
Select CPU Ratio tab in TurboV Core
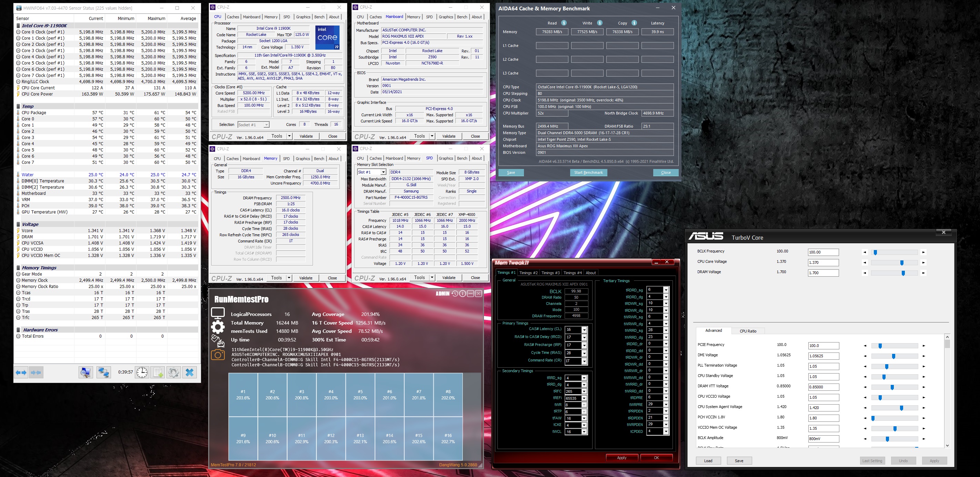click(x=748, y=331)
